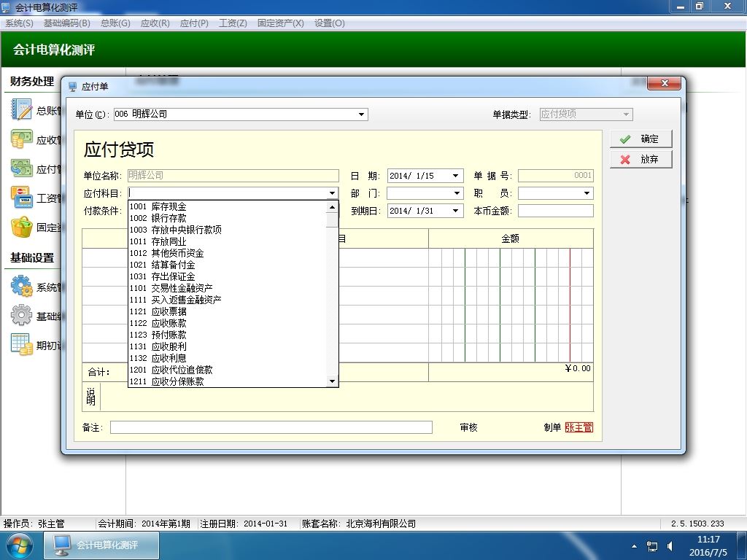Click the 本币金额 amount field

coord(555,211)
